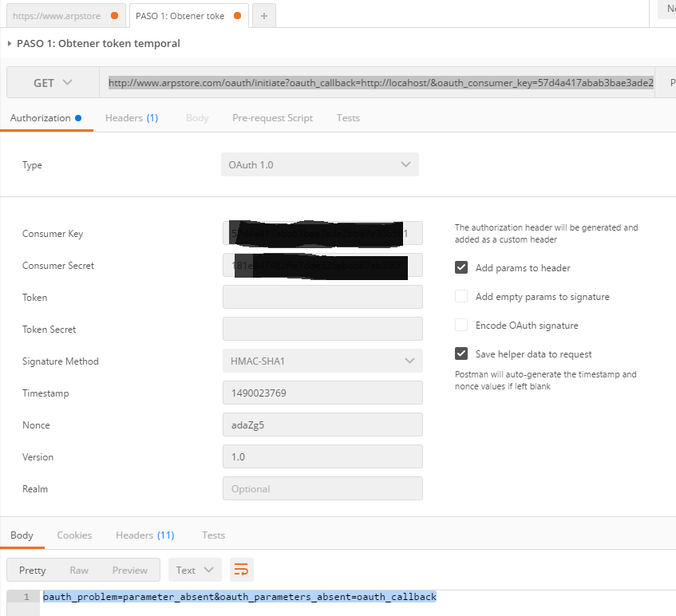Uncheck Save helper data to request
676x616 pixels.
[461, 354]
